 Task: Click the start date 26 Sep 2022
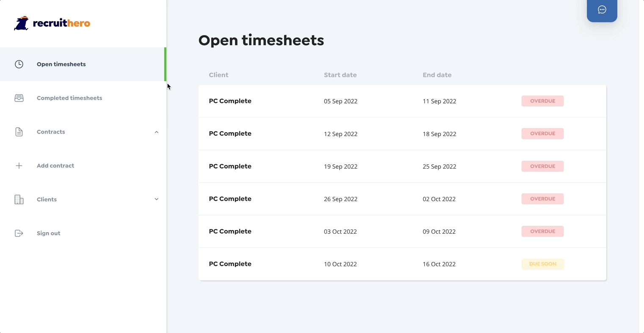click(x=341, y=199)
